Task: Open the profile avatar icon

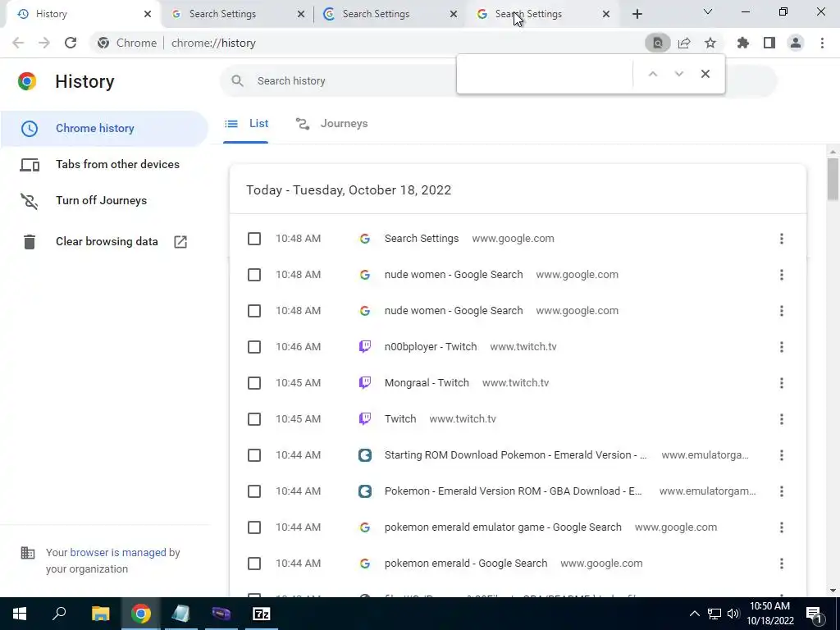Action: click(796, 43)
